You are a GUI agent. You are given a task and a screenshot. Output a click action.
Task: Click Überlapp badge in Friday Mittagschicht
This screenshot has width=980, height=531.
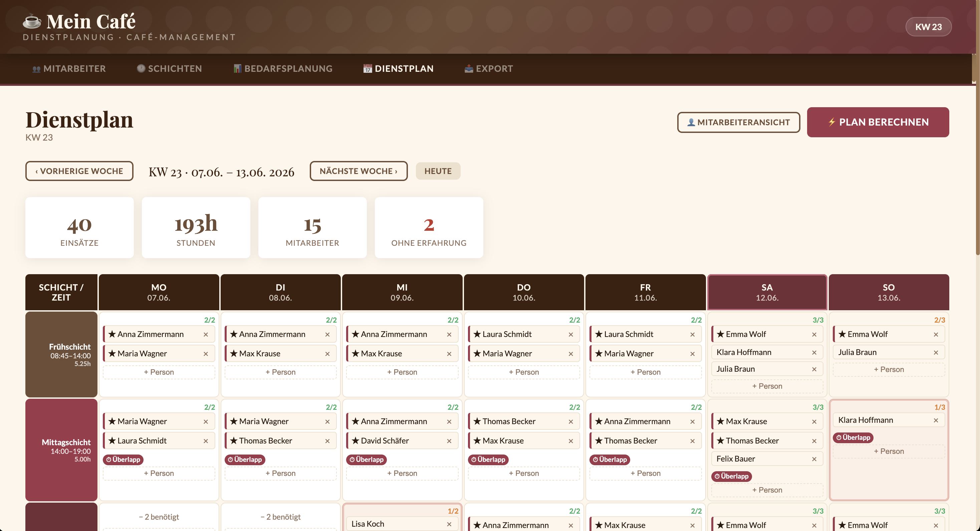click(610, 460)
